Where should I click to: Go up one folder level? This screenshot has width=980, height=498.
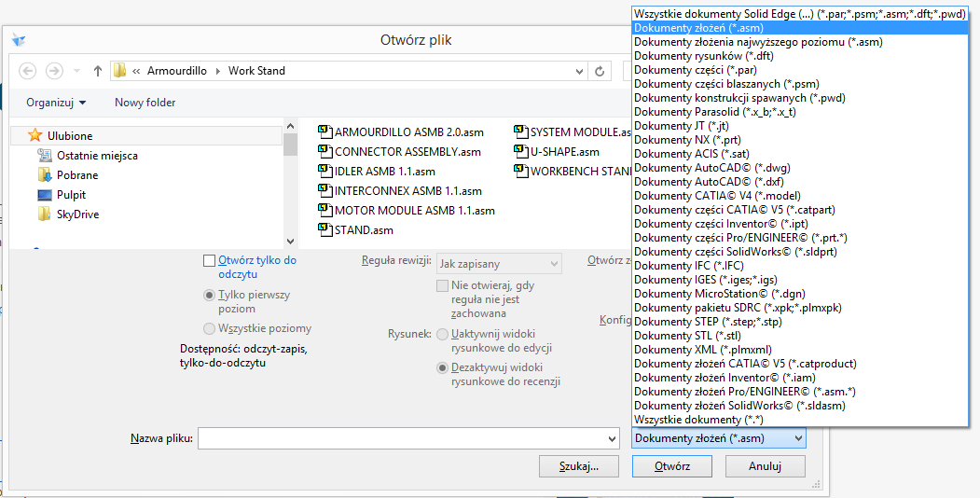tap(97, 71)
